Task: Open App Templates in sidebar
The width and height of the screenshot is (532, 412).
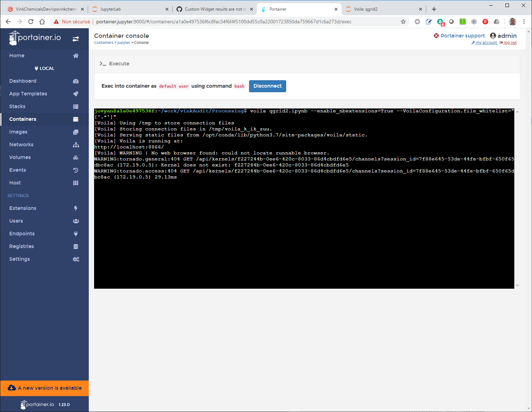Action: click(x=44, y=94)
